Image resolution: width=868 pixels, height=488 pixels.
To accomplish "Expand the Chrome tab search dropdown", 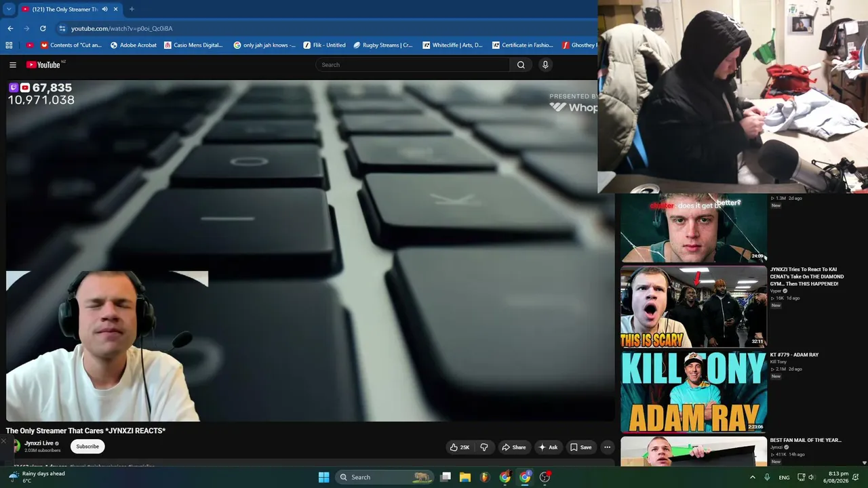I will point(9,9).
